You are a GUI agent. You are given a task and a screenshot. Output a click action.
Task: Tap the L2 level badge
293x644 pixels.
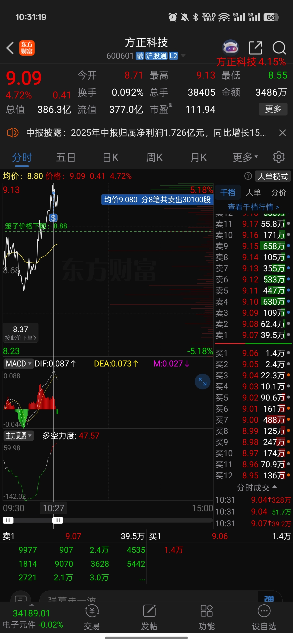173,56
